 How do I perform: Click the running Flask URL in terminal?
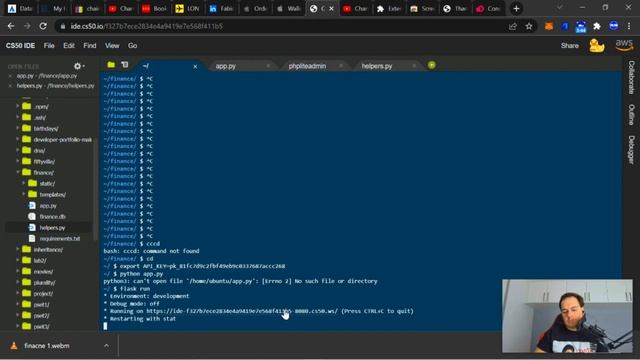click(x=242, y=311)
